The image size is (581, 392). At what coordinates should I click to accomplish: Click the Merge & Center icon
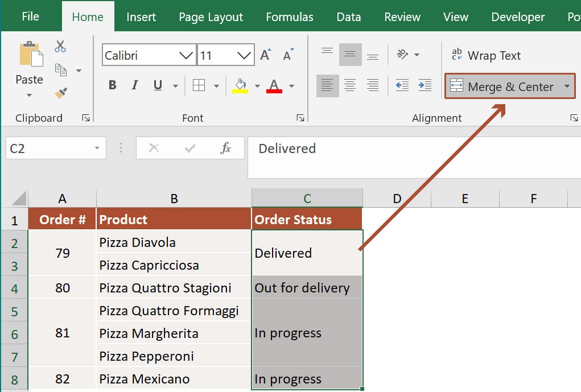(x=457, y=86)
